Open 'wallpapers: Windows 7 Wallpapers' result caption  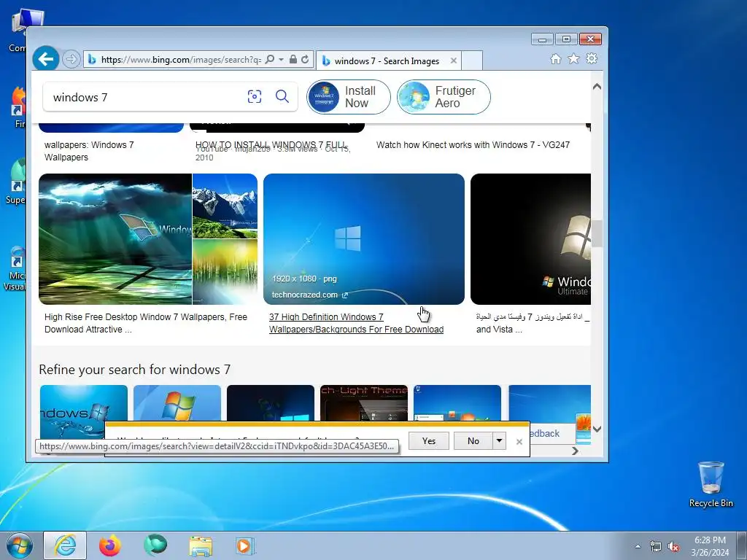point(89,151)
